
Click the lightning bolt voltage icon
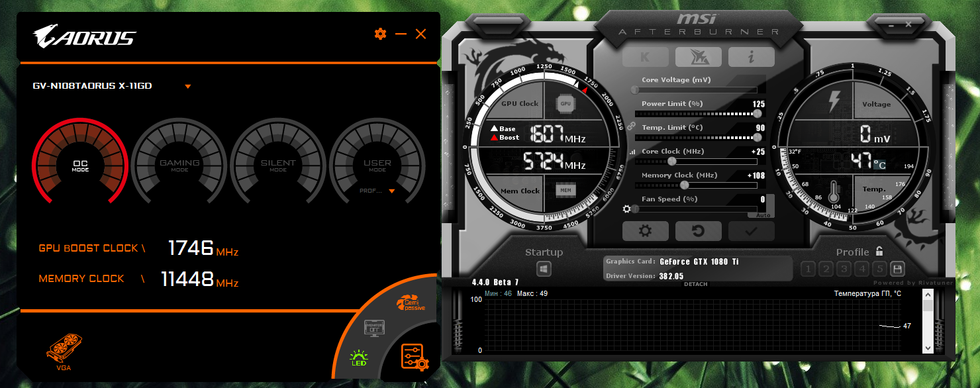834,102
